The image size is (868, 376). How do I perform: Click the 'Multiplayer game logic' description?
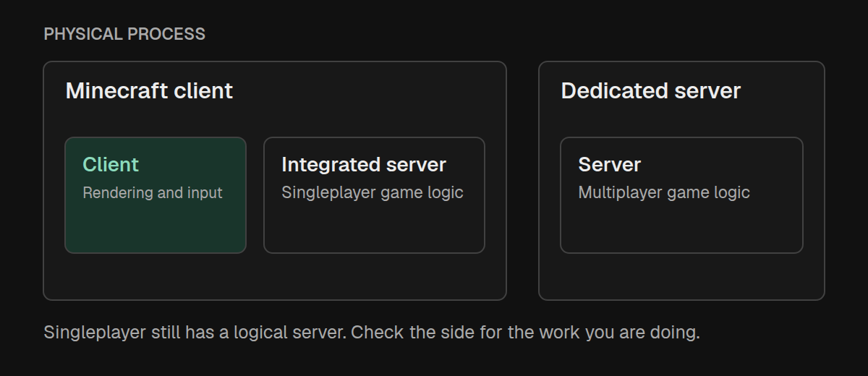click(x=664, y=193)
